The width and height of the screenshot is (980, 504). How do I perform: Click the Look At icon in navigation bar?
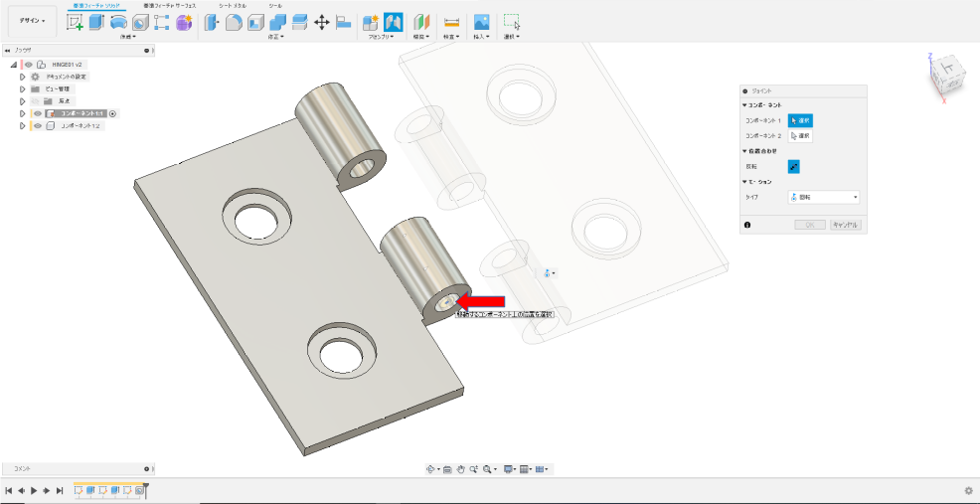(447, 469)
